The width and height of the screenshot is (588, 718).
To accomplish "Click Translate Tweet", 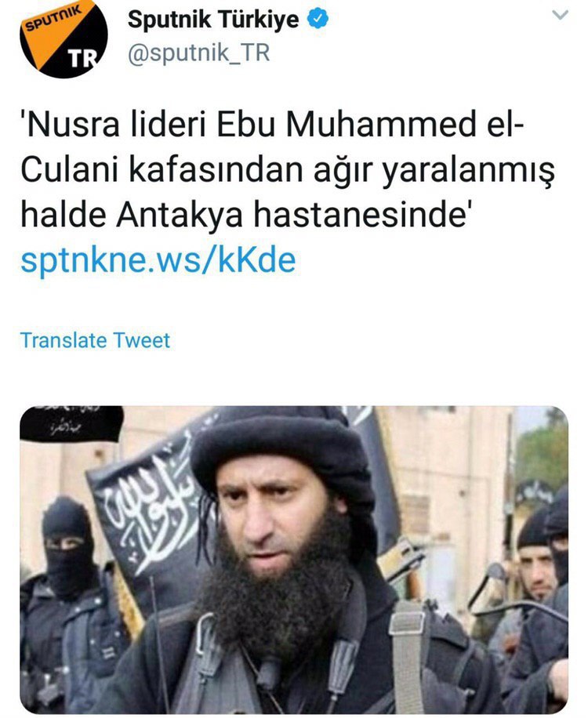I will click(x=95, y=340).
